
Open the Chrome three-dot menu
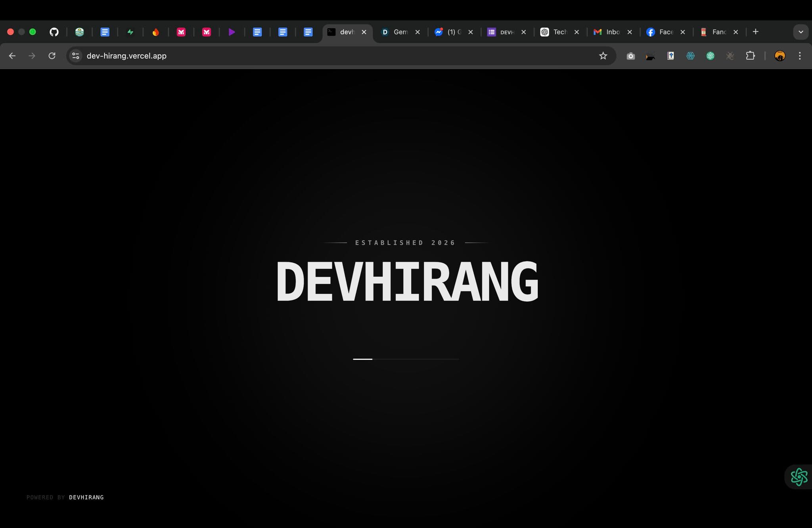coord(800,56)
